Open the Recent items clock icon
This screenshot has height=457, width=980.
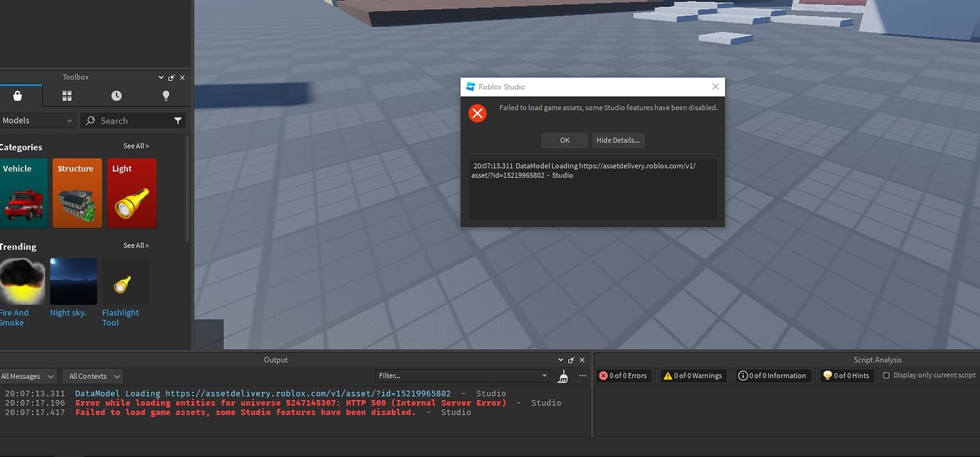116,95
